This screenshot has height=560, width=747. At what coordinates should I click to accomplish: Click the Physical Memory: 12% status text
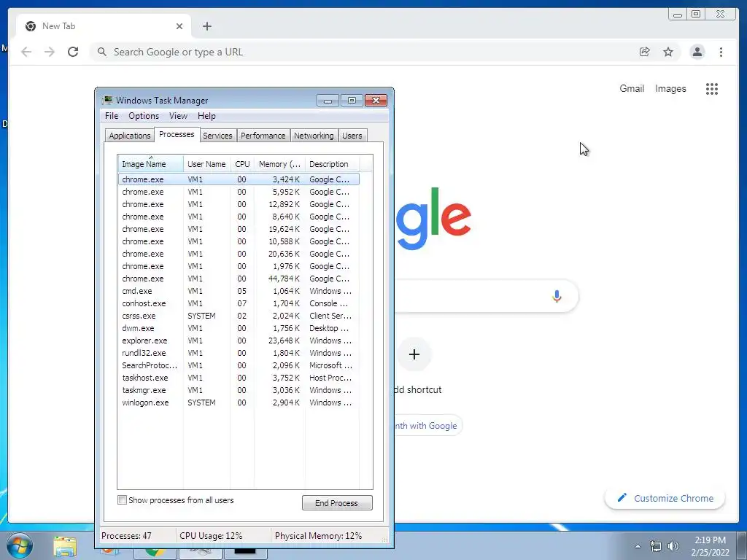[318, 536]
